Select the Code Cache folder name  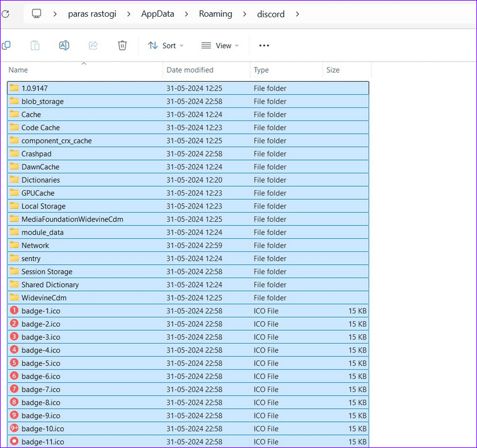click(x=40, y=128)
